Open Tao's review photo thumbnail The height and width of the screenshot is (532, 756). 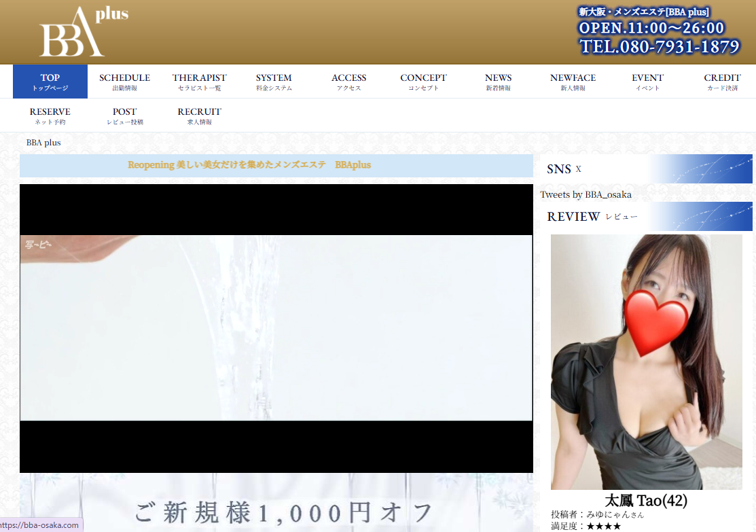click(x=647, y=361)
